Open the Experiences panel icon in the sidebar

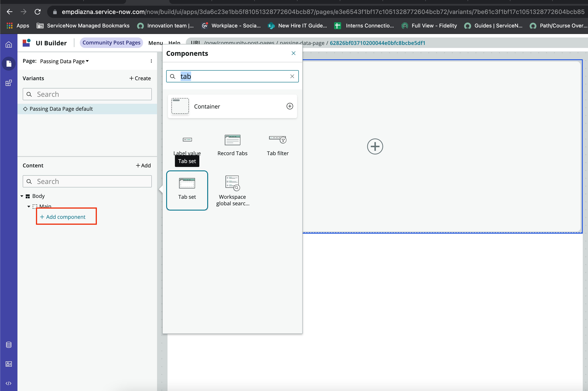click(9, 83)
